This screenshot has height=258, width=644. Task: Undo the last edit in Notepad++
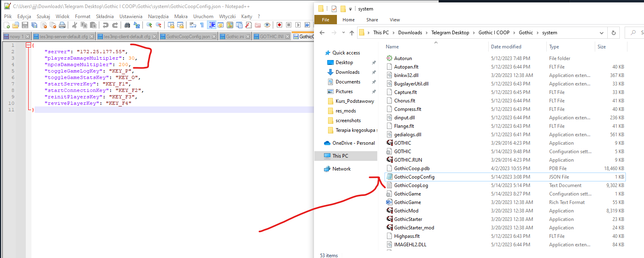106,25
